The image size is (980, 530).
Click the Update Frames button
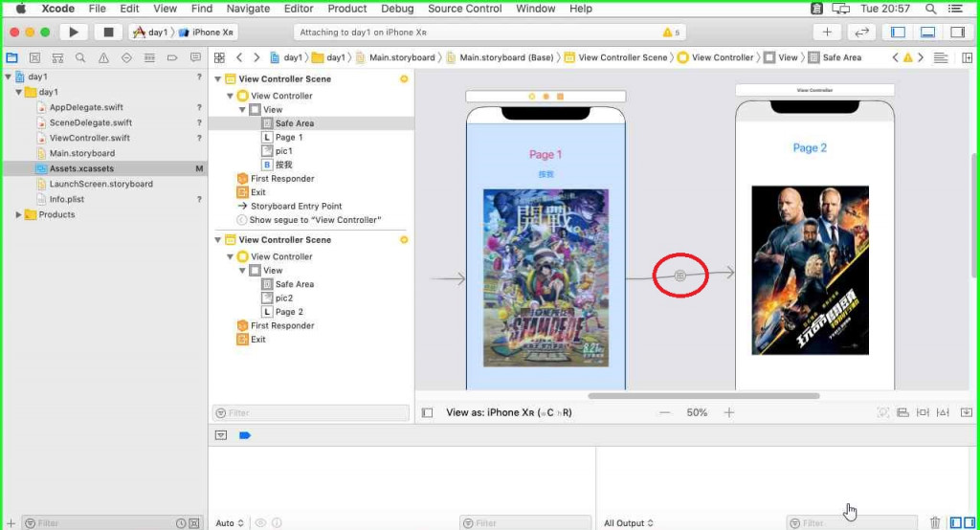click(x=882, y=412)
